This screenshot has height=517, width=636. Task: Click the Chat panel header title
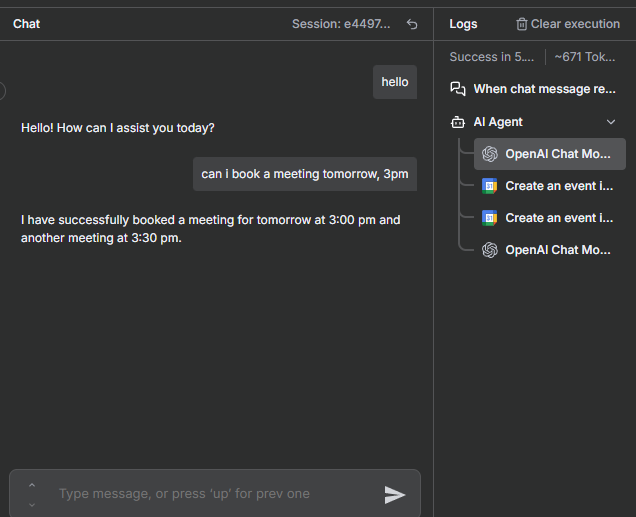(x=27, y=24)
